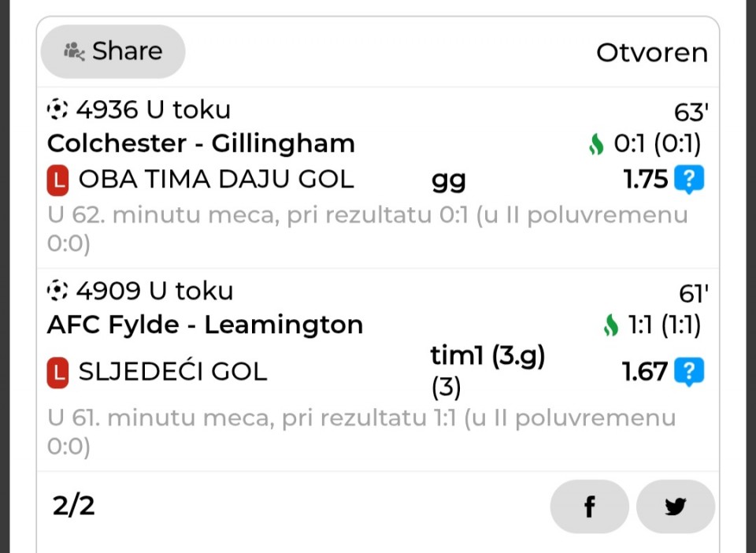Click soccer ball icon next to 4909
Image resolution: width=756 pixels, height=553 pixels.
[57, 291]
